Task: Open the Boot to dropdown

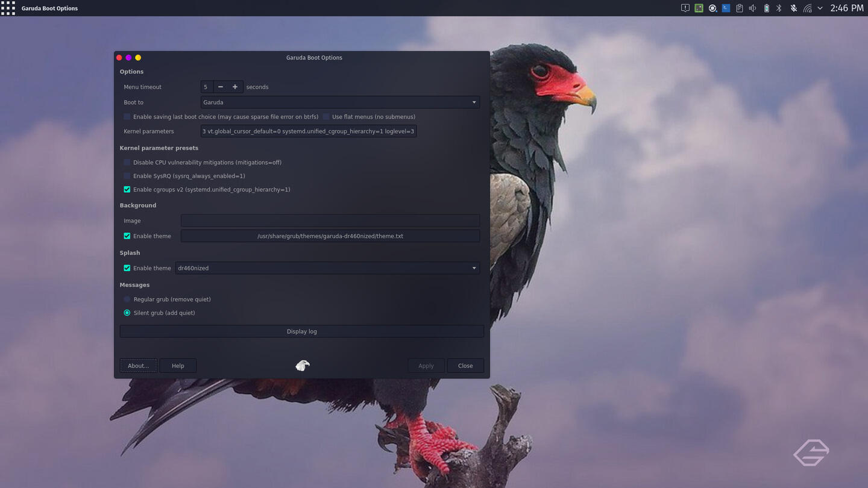Action: [340, 102]
